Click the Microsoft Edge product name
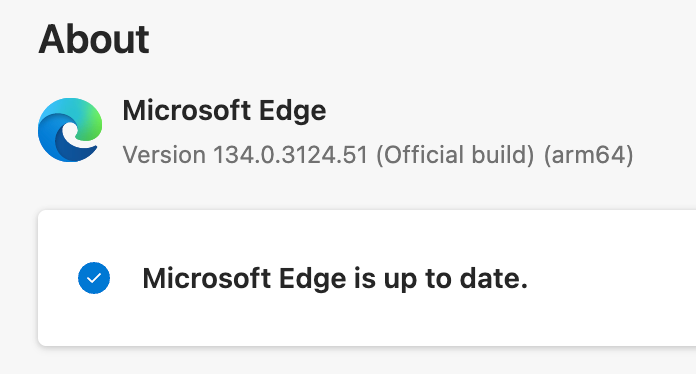696x374 pixels. pos(224,110)
